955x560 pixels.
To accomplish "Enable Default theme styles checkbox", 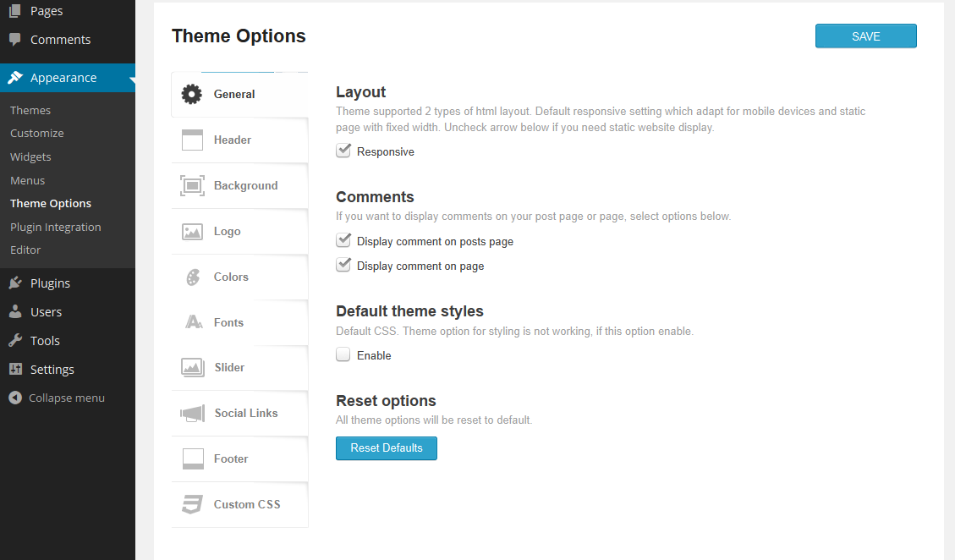I will (x=343, y=355).
